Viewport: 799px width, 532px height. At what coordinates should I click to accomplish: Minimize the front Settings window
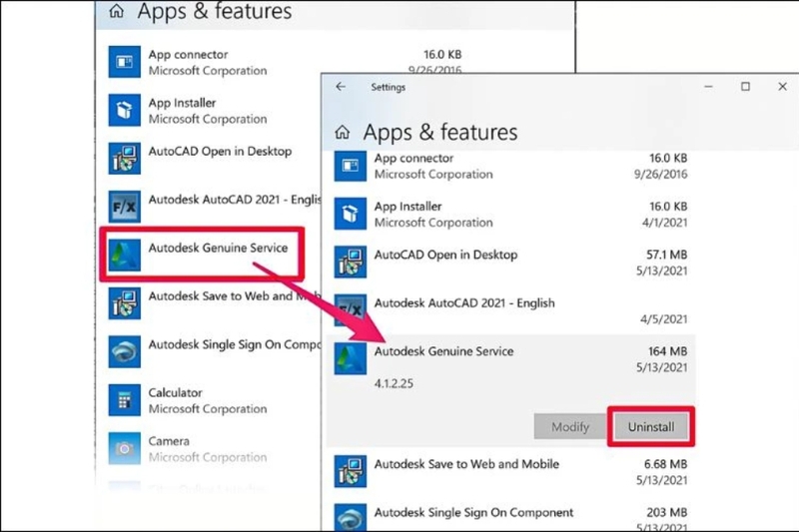[708, 87]
